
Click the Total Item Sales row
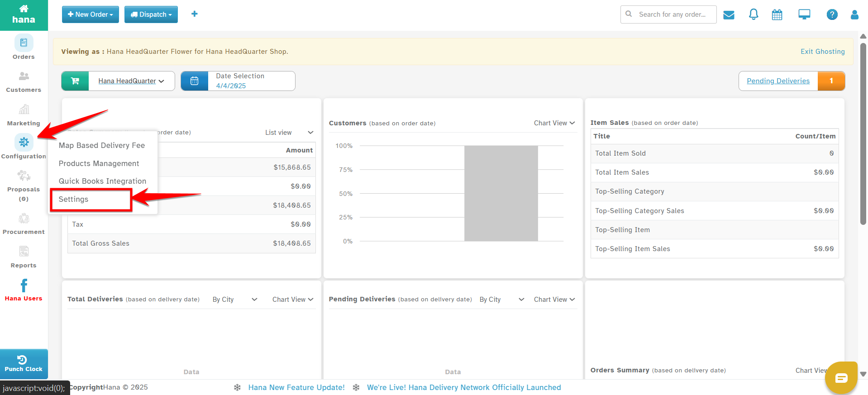715,172
